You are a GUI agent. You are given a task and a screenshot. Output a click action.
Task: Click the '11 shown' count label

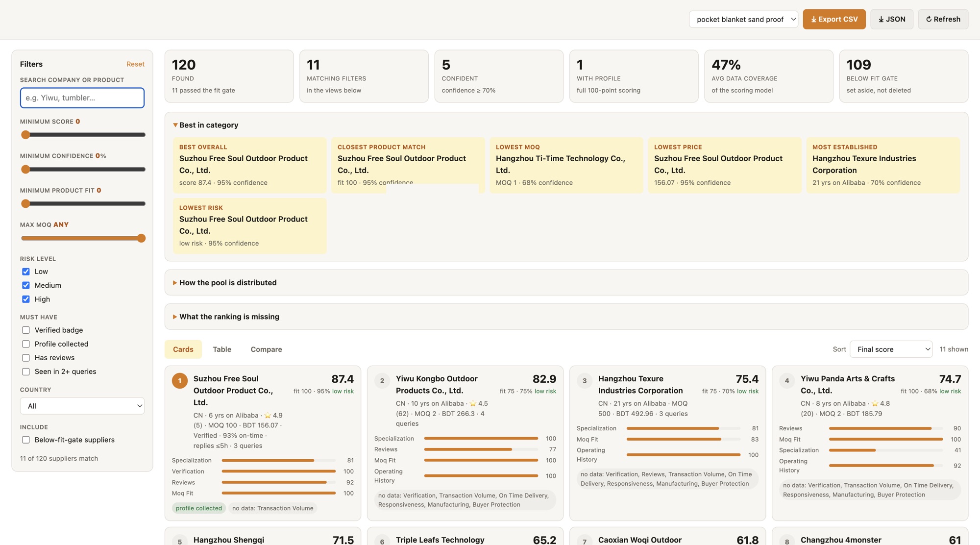[954, 349]
